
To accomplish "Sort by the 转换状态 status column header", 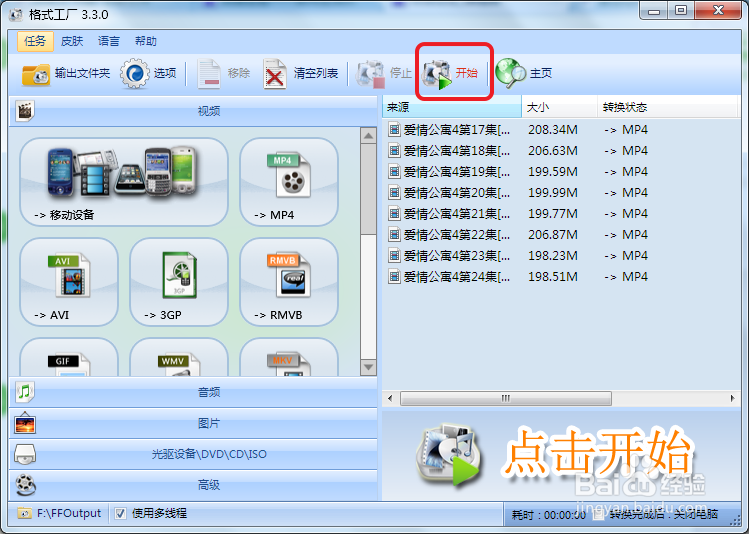I will [668, 107].
